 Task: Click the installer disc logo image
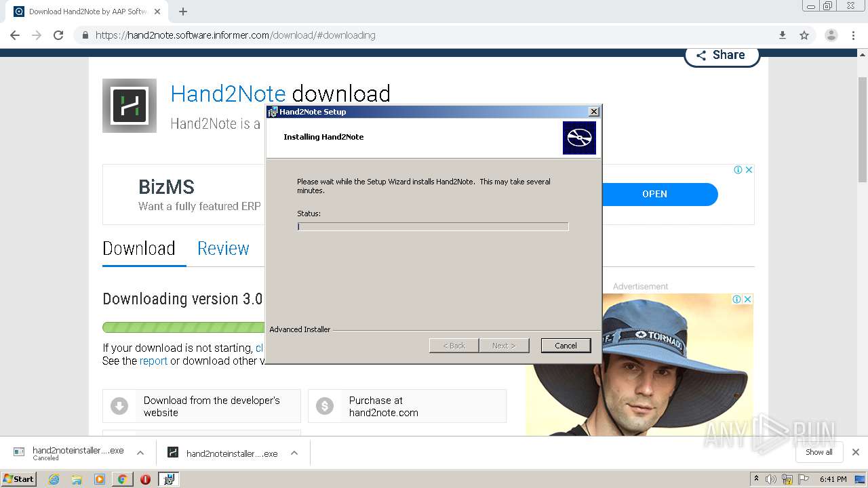click(579, 138)
